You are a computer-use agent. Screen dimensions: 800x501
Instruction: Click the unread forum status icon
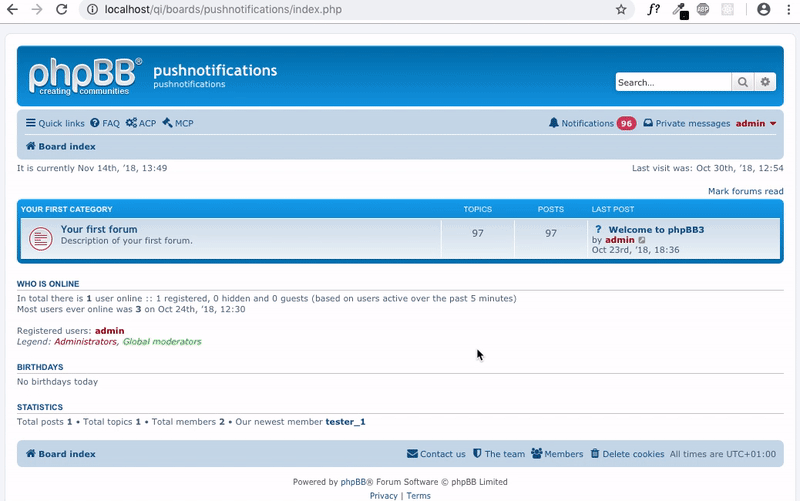(40, 239)
